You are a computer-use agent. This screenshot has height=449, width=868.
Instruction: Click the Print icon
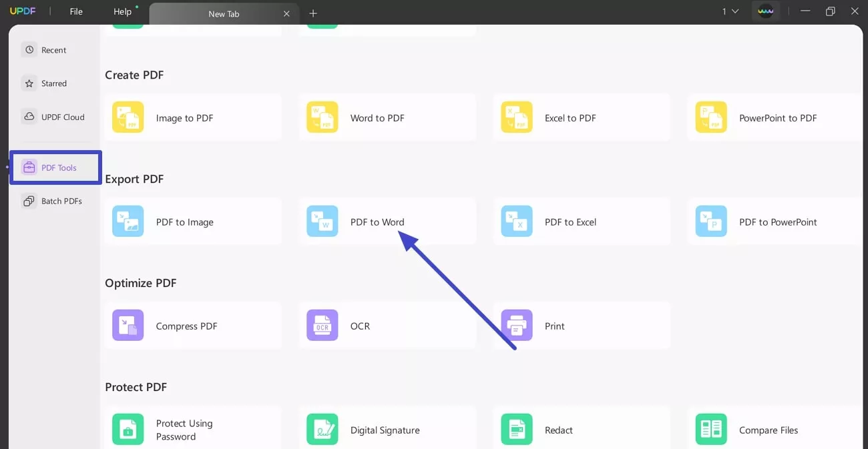(x=517, y=326)
